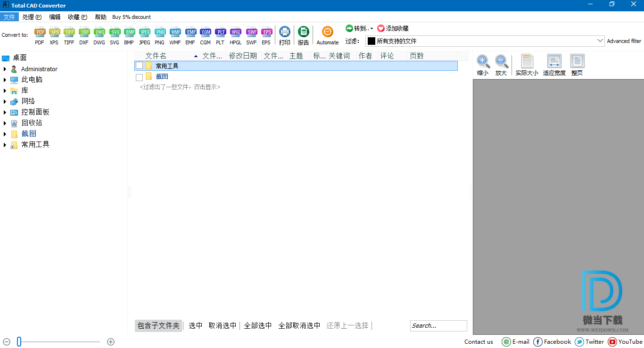Expand Administrator tree node
Screen dimensions: 644x348
tap(5, 69)
